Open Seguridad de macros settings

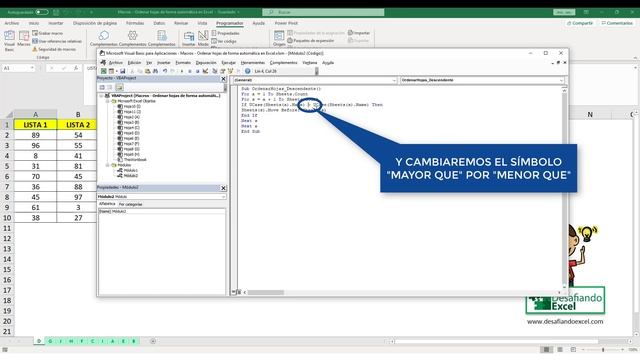[x=54, y=49]
